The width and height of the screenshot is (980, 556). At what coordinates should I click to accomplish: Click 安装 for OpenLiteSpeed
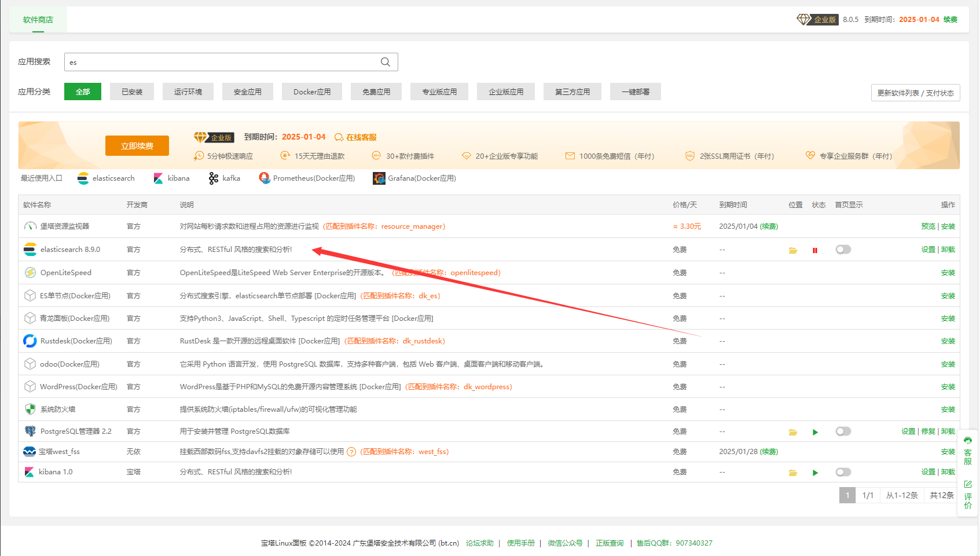pyautogui.click(x=948, y=273)
